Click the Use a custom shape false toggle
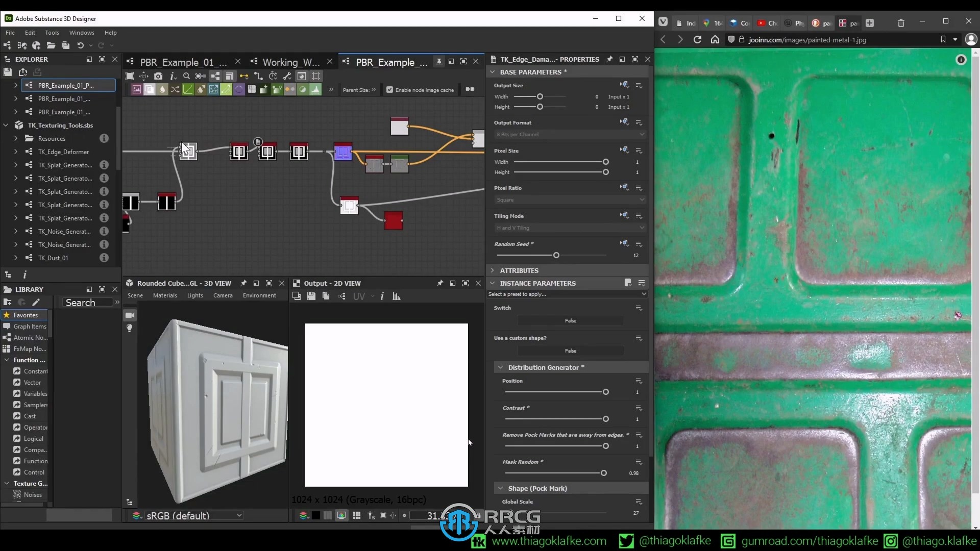 (570, 350)
